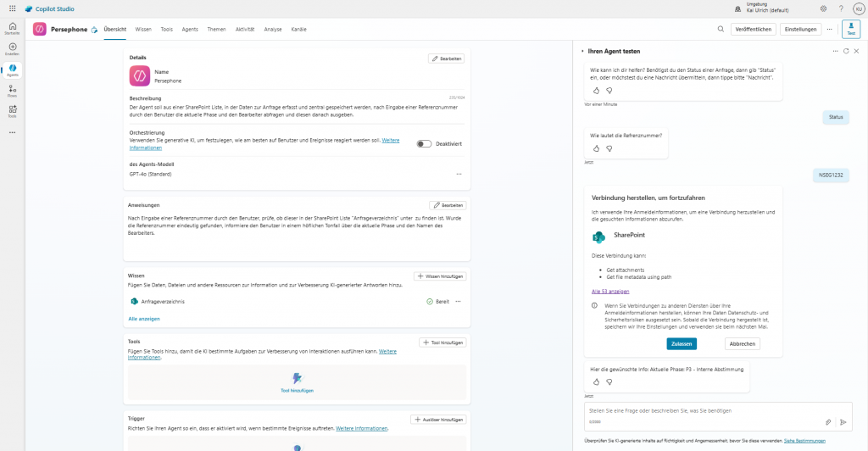Image resolution: width=868 pixels, height=451 pixels.
Task: Open the Flows section in left sidebar
Action: (12, 91)
